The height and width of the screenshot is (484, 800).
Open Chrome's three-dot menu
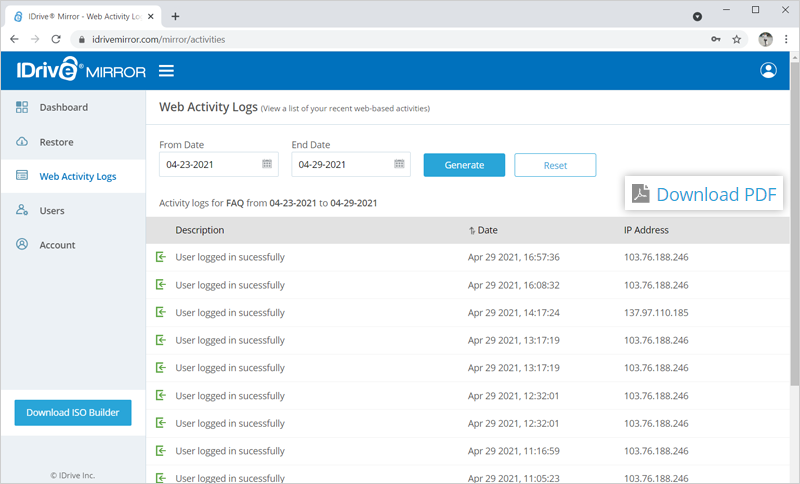pyautogui.click(x=786, y=39)
